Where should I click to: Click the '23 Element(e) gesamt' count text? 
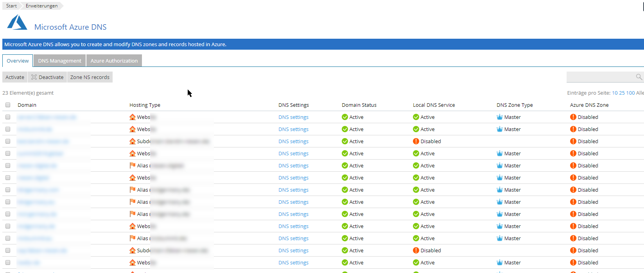pos(28,93)
